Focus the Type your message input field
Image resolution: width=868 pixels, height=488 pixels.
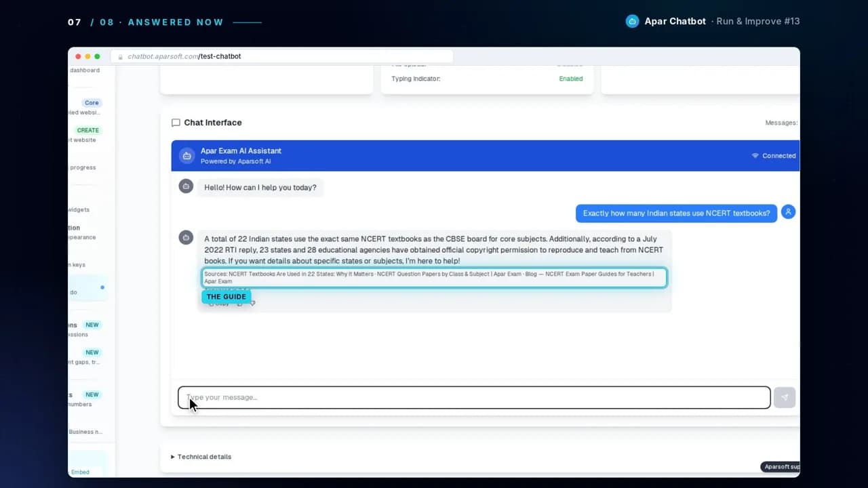pos(474,397)
